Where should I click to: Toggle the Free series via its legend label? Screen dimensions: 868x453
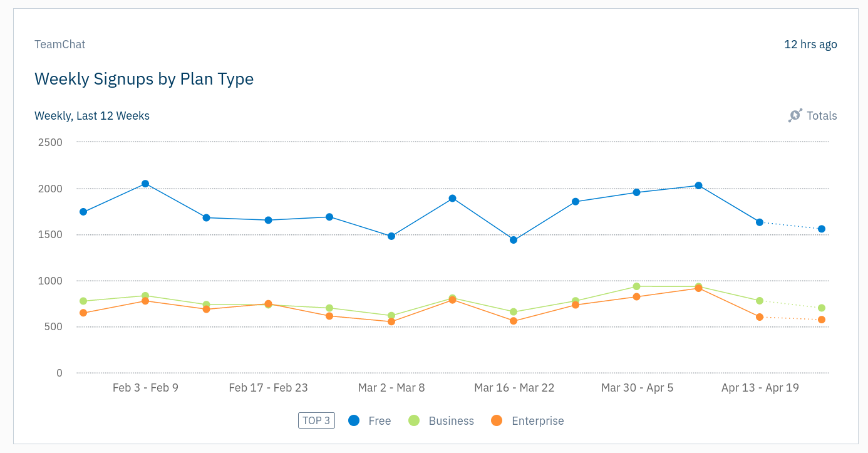(x=380, y=421)
